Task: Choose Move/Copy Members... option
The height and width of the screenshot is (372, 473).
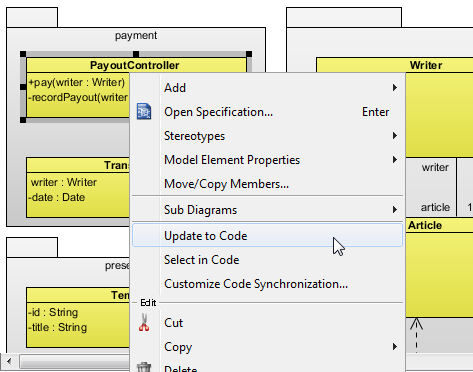Action: [267, 184]
